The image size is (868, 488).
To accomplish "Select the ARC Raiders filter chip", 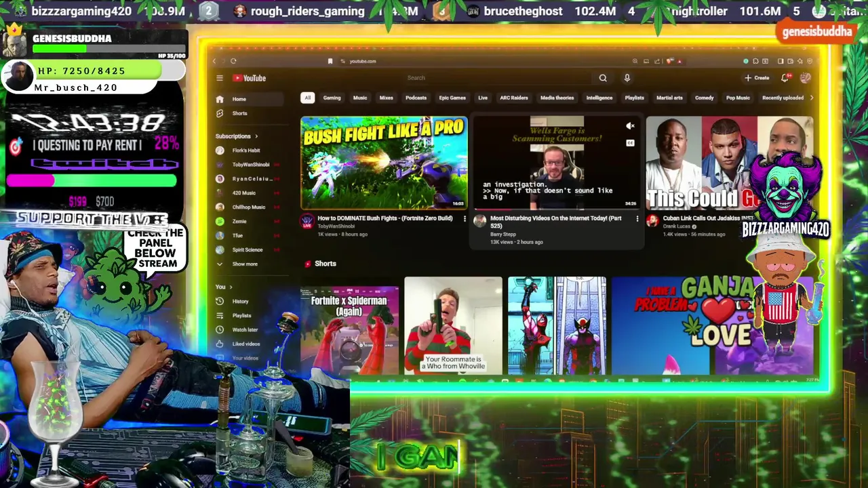I will click(514, 98).
